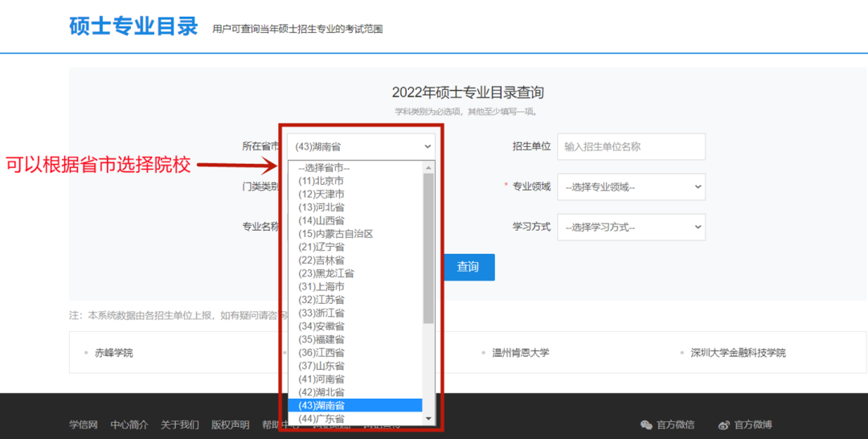
Task: Open the 学习方式 dropdown
Action: click(631, 228)
